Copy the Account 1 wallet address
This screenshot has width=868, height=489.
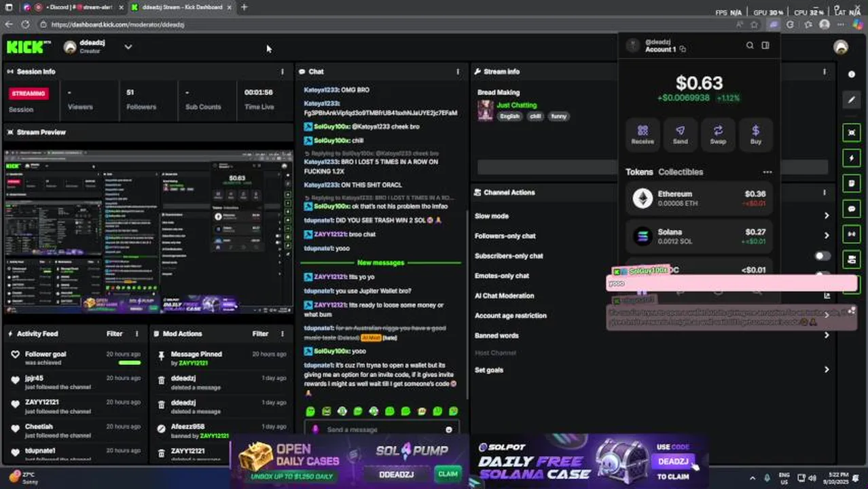683,50
